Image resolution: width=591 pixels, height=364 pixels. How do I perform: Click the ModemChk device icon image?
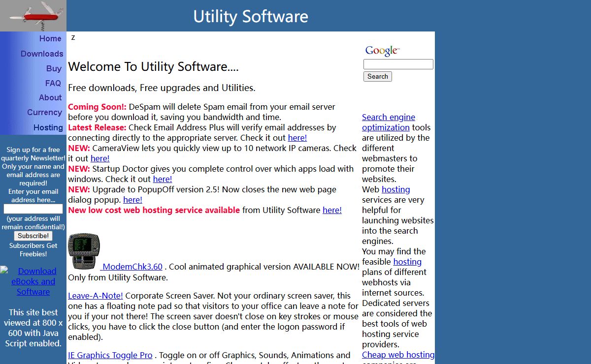pyautogui.click(x=84, y=251)
